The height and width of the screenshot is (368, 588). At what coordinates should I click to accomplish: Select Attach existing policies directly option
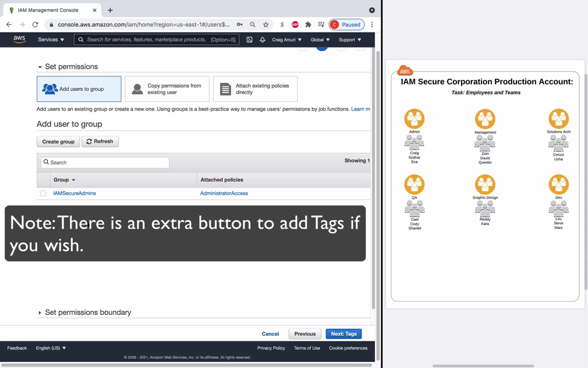(x=255, y=89)
